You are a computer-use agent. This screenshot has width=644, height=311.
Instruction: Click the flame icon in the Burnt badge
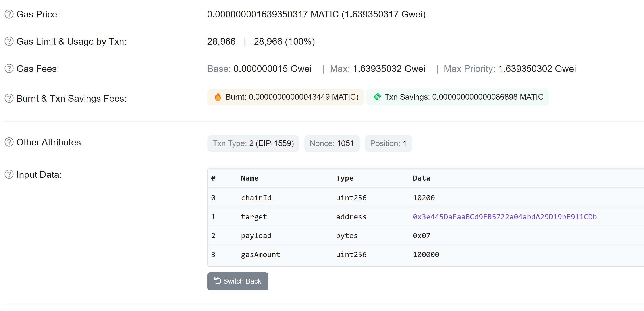pos(218,97)
